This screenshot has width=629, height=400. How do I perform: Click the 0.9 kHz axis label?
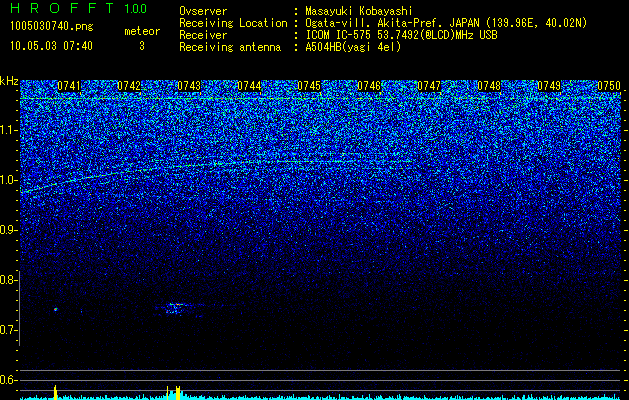pos(8,230)
